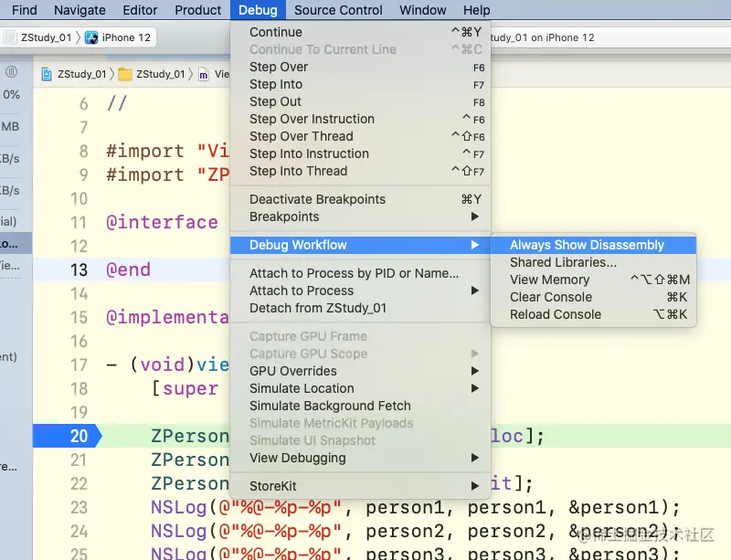Select the ZStudy_01 scheme in toolbar
The width and height of the screenshot is (731, 560).
(46, 37)
